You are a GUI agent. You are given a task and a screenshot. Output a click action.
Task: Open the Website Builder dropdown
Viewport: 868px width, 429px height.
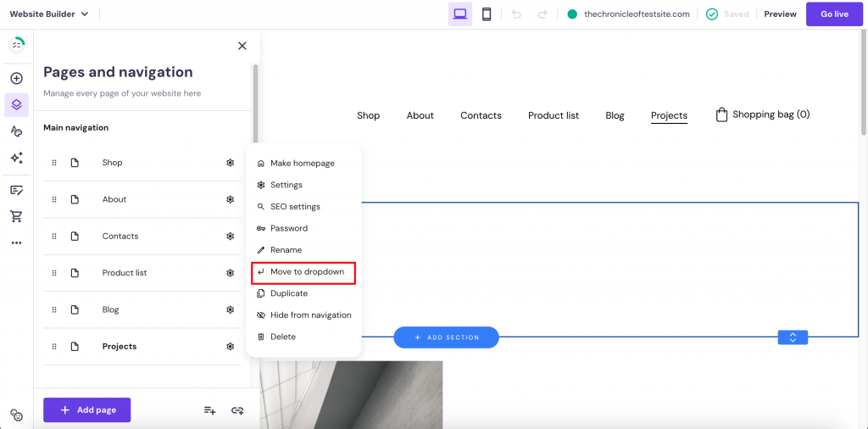pyautogui.click(x=49, y=14)
